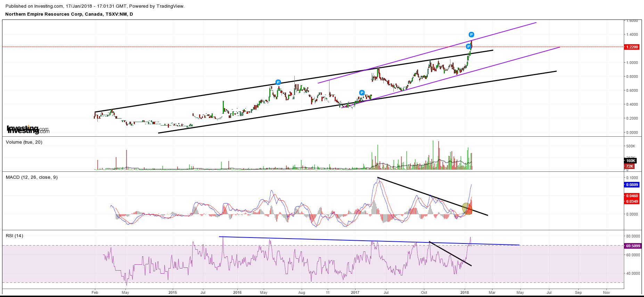Click the 0.8000 price axis label

[x=632, y=77]
